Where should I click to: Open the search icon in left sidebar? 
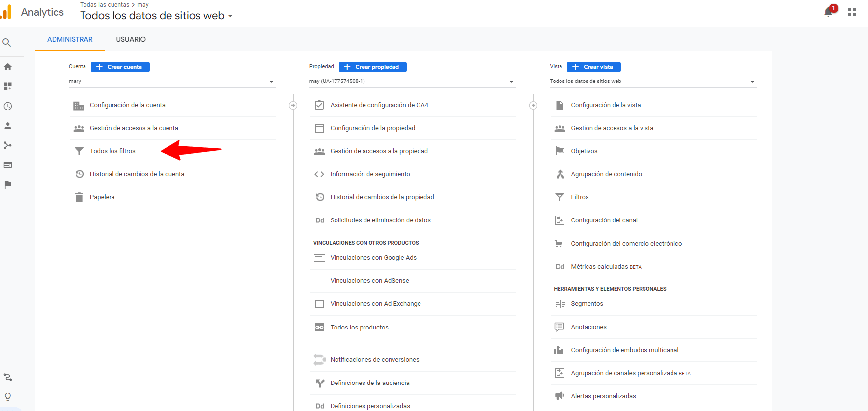tap(7, 43)
